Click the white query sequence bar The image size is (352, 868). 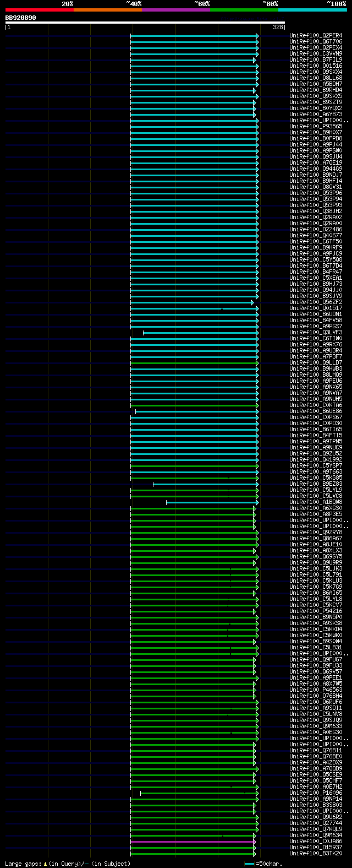145,23
